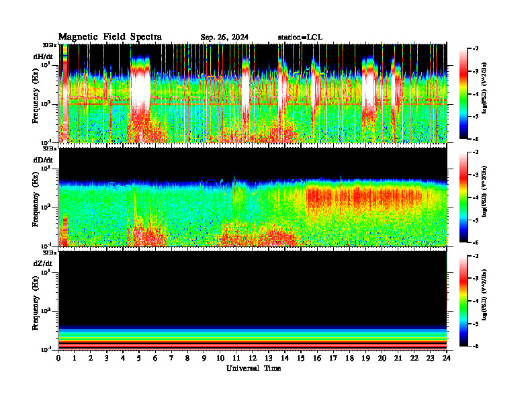Click the "-4" label on dD/dt color bar
The image size is (532, 411).
[476, 197]
